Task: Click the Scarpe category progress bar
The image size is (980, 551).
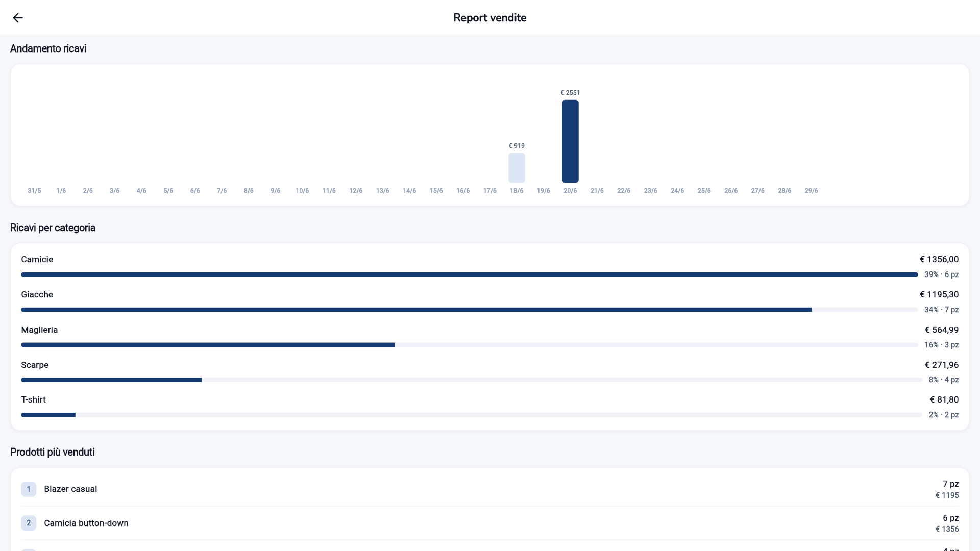Action: [472, 380]
